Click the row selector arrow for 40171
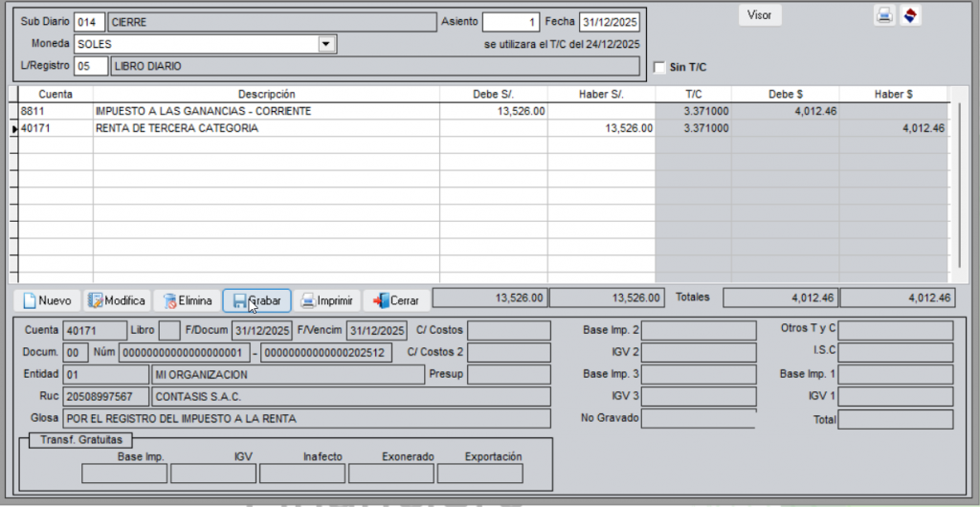The width and height of the screenshot is (980, 507). point(15,128)
